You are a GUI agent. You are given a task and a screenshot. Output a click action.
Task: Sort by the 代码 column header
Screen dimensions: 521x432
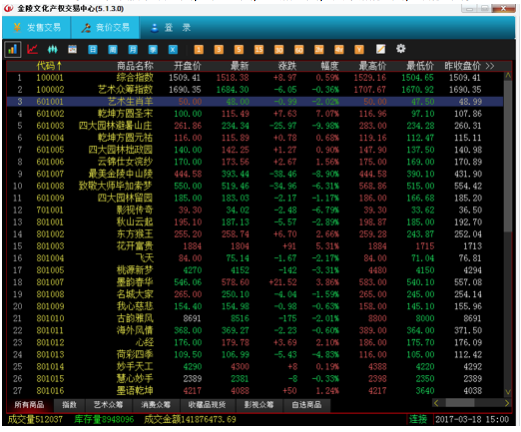pyautogui.click(x=49, y=66)
